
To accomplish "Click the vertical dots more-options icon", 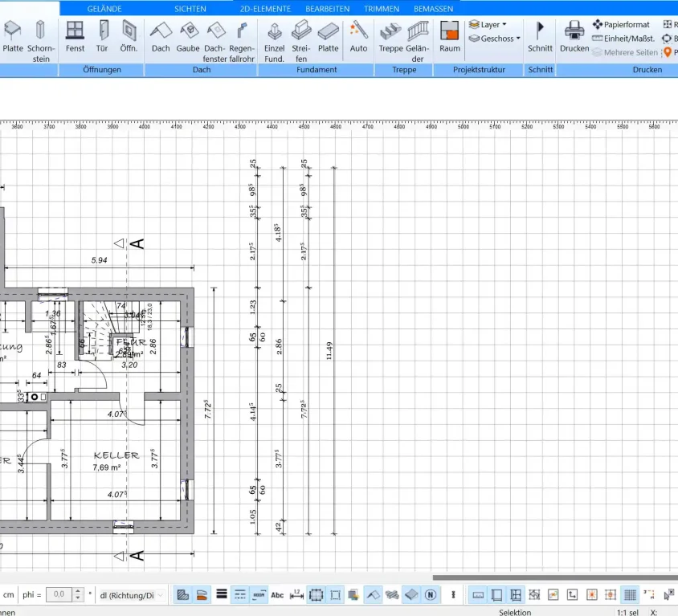I will [x=453, y=595].
